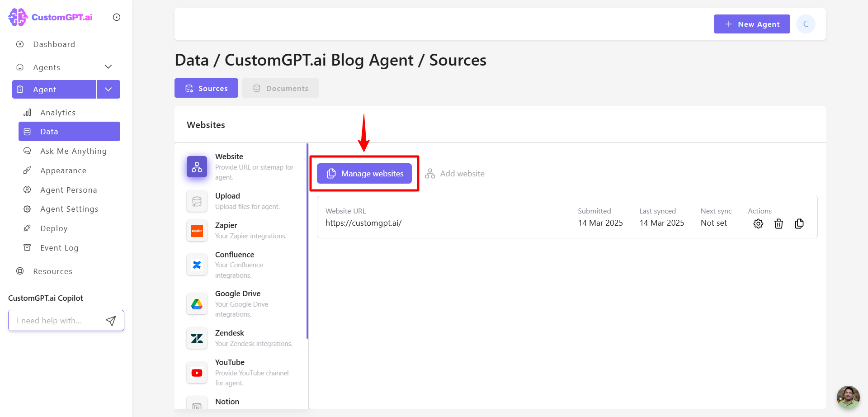Select the Zapier integration icon
The height and width of the screenshot is (417, 868).
(x=197, y=231)
